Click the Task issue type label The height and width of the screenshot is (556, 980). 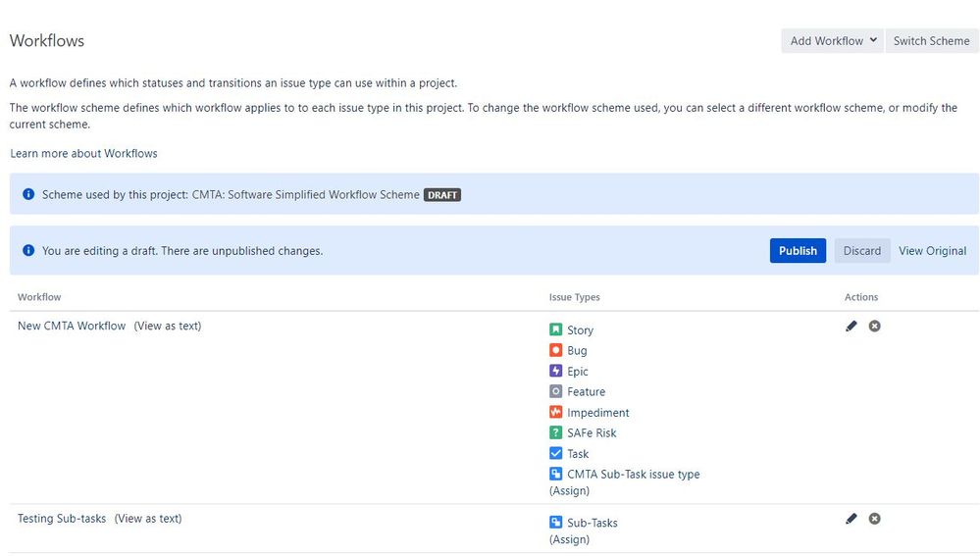578,454
